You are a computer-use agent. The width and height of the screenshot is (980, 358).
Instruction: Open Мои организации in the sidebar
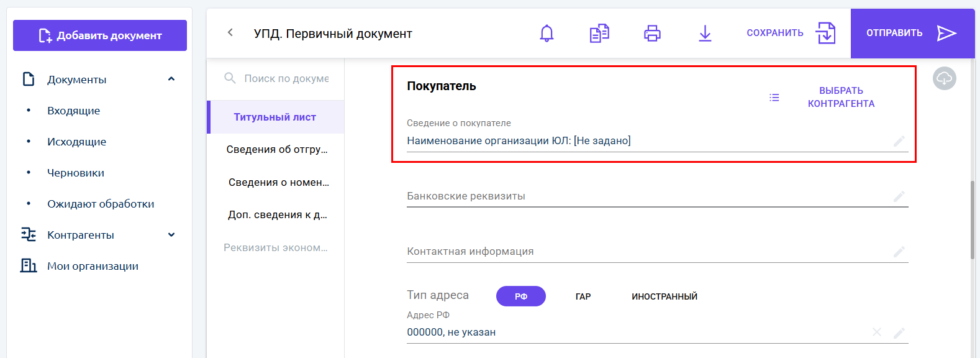click(93, 266)
